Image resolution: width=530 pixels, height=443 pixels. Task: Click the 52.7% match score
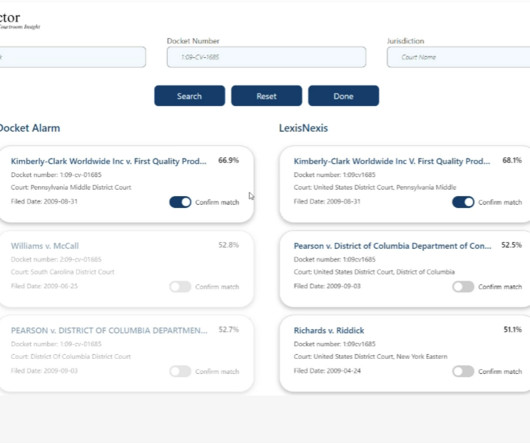(x=228, y=329)
